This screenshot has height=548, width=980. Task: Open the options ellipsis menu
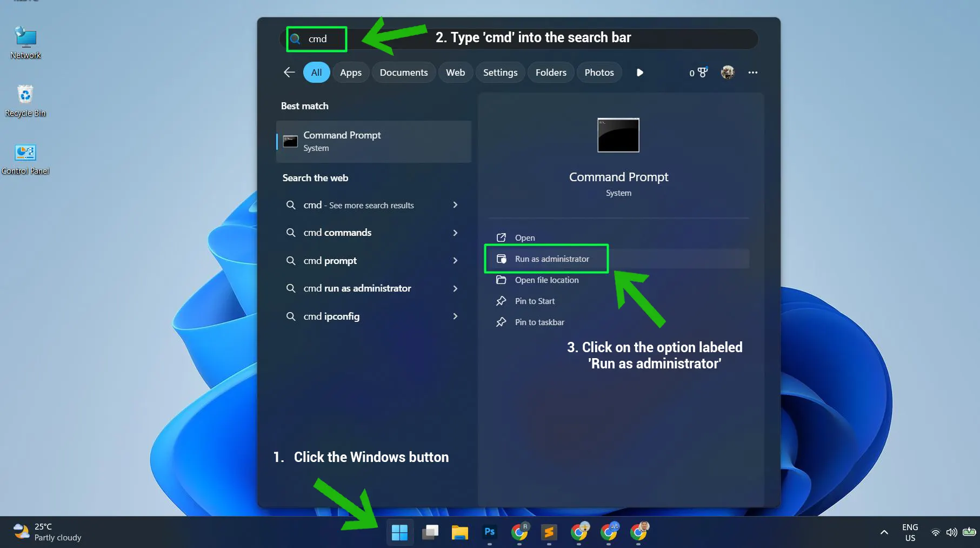point(753,72)
